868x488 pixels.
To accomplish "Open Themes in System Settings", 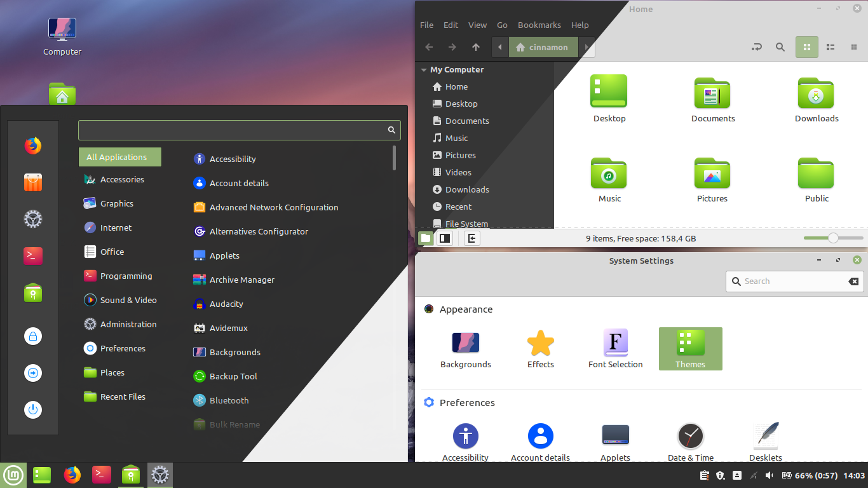I will pyautogui.click(x=691, y=349).
